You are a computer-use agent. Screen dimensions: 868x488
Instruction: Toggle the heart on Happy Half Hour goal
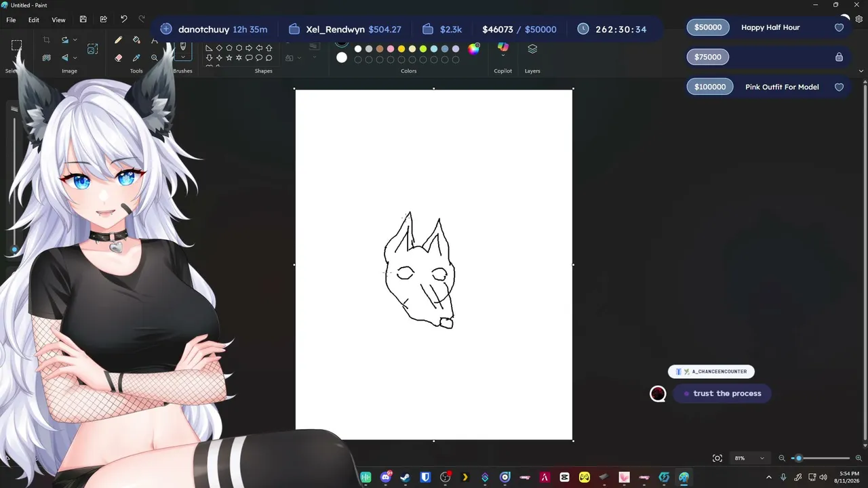point(839,28)
